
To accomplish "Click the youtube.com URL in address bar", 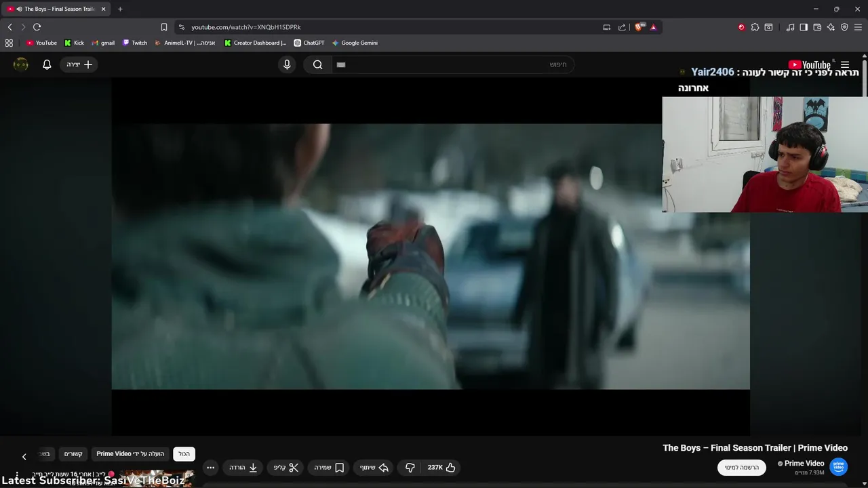I will [245, 27].
